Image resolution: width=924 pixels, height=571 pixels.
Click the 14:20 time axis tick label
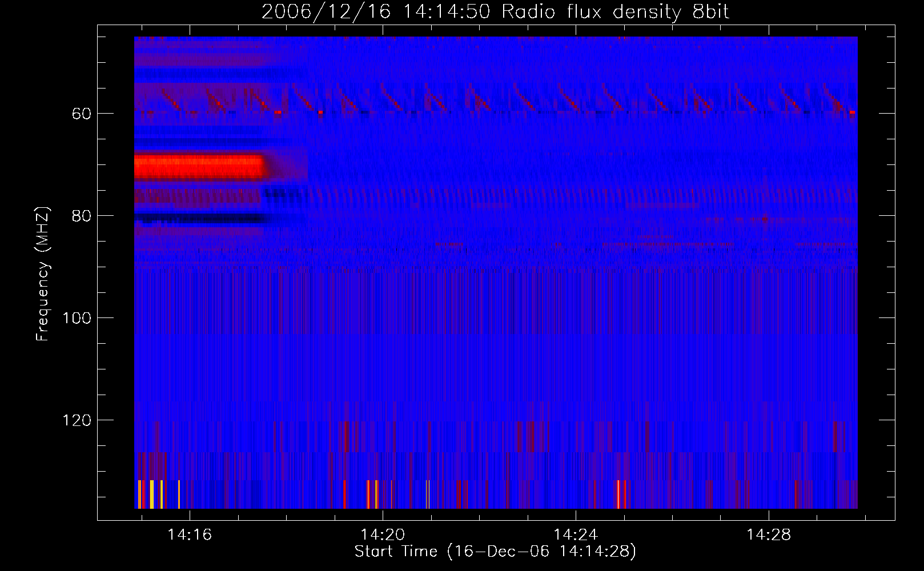tap(382, 534)
